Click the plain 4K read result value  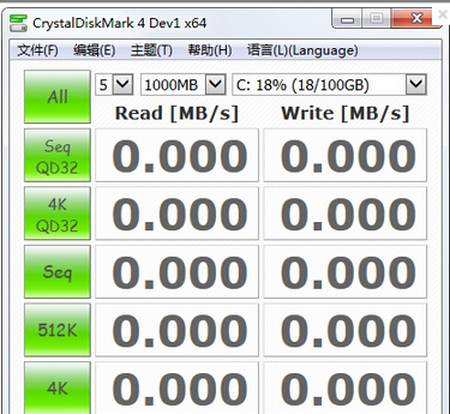pyautogui.click(x=177, y=388)
